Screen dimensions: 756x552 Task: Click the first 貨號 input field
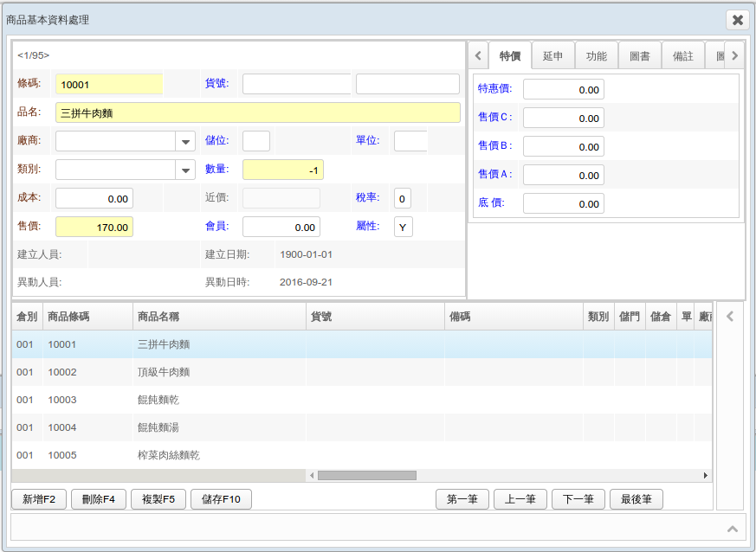[x=296, y=84]
